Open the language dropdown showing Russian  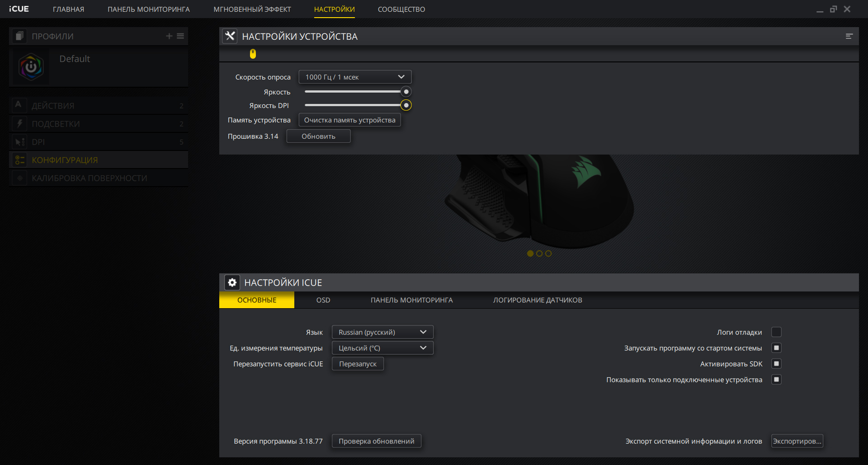point(382,332)
